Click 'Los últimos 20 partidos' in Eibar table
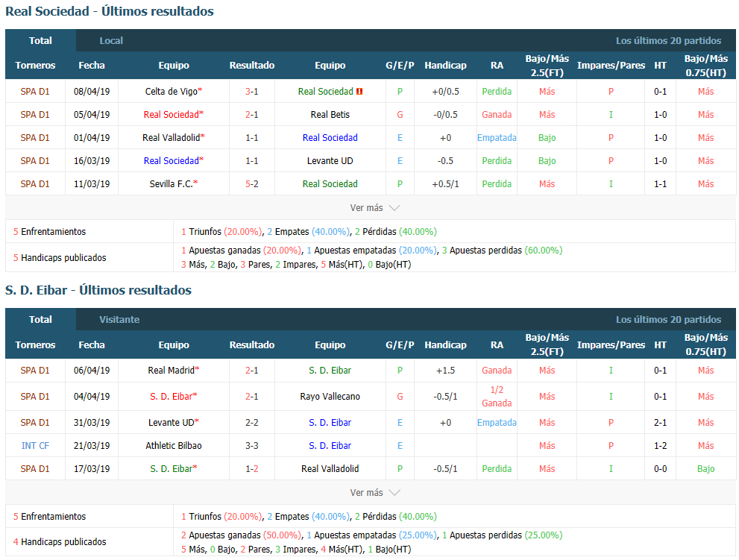739x560 pixels. [668, 320]
